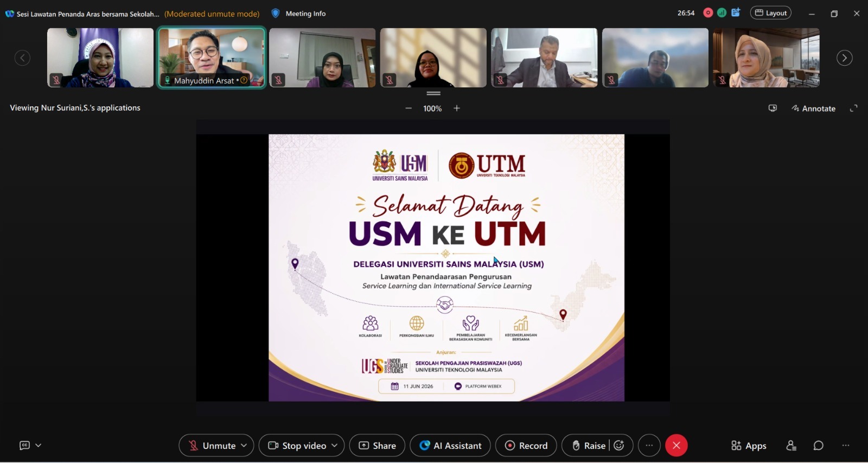
Task: Click the full screen expand icon
Action: coord(853,108)
